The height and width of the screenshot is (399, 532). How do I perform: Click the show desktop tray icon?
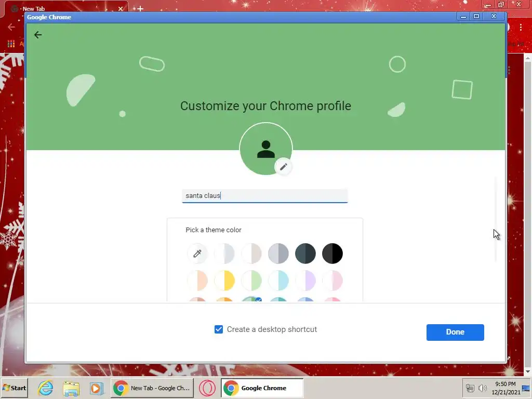click(x=526, y=388)
